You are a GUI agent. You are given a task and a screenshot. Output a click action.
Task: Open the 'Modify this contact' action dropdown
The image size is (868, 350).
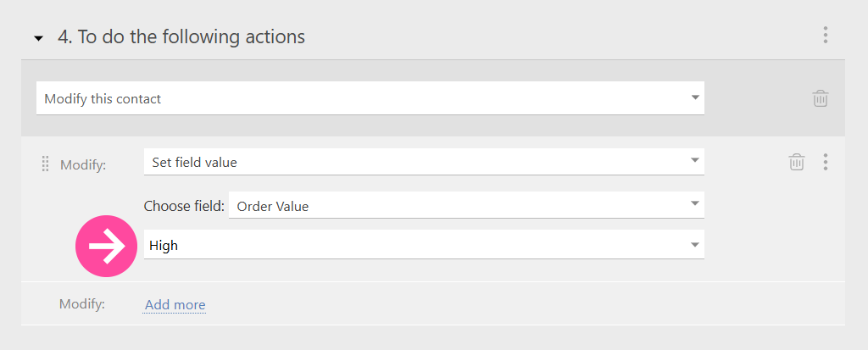click(370, 98)
